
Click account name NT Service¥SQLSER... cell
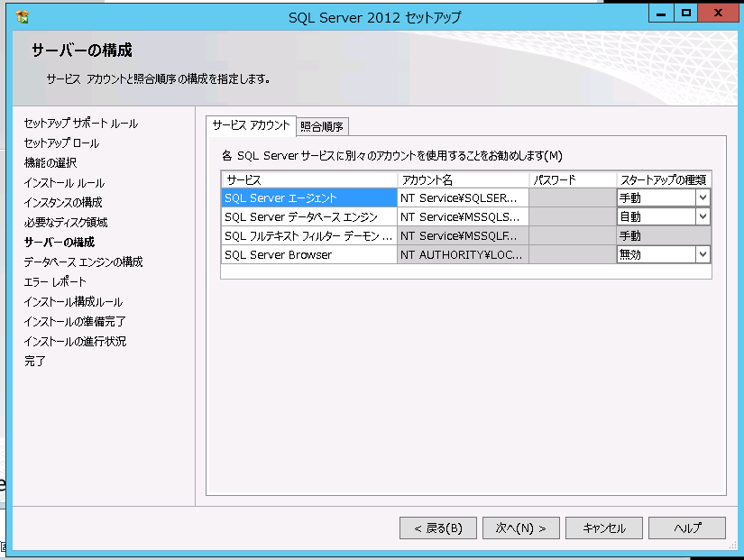tap(464, 197)
